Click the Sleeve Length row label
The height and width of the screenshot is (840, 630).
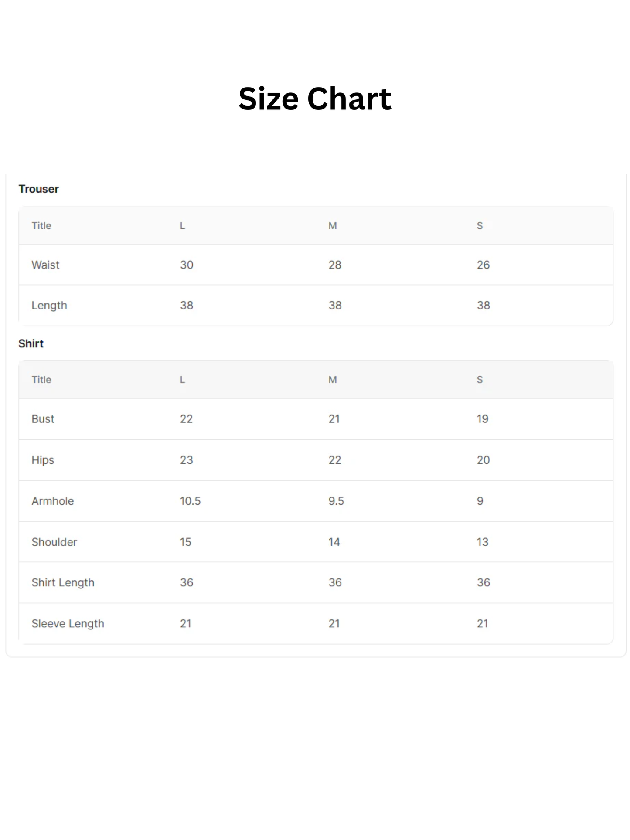(68, 624)
